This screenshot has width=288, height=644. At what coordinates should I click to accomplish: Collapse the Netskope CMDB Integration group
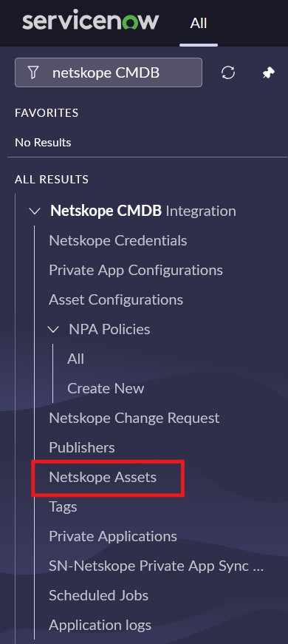point(35,211)
